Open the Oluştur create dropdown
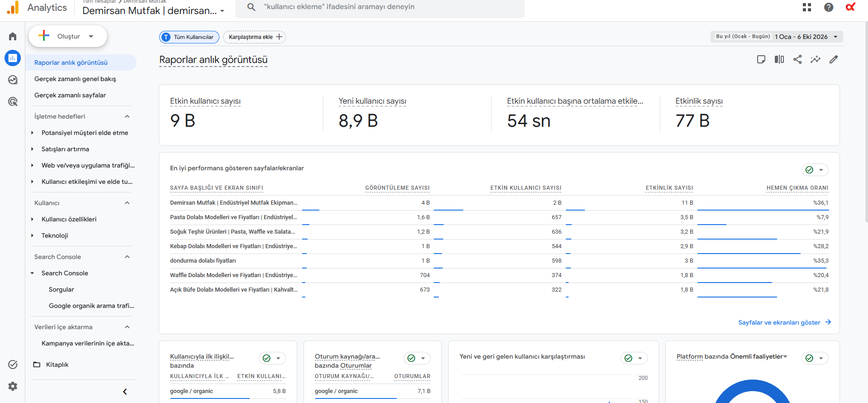 (68, 36)
